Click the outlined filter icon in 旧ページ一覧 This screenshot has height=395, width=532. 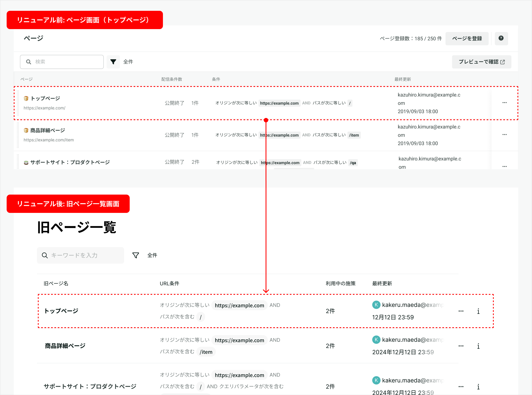[x=135, y=255]
